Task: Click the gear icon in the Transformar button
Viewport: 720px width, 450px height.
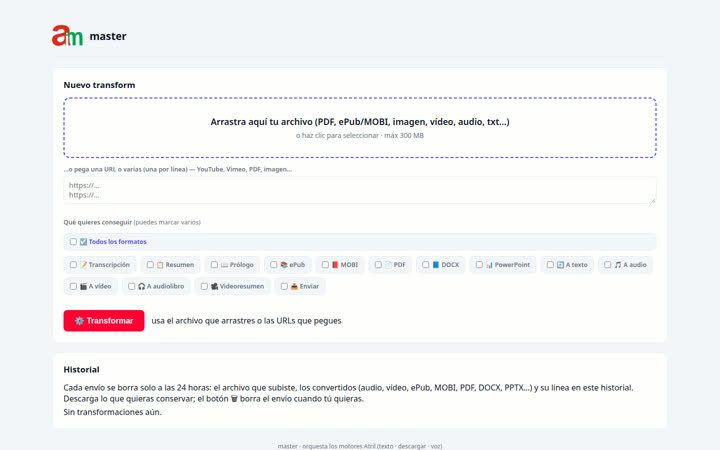Action: point(79,321)
